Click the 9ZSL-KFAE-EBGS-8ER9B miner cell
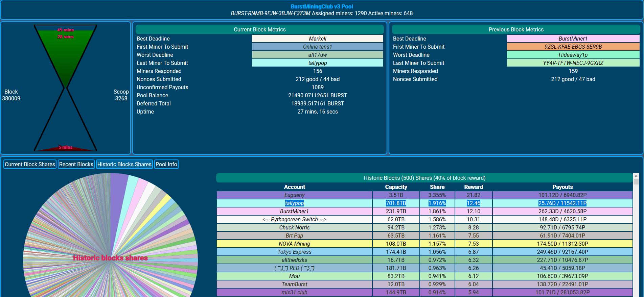The height and width of the screenshot is (297, 644). [573, 47]
